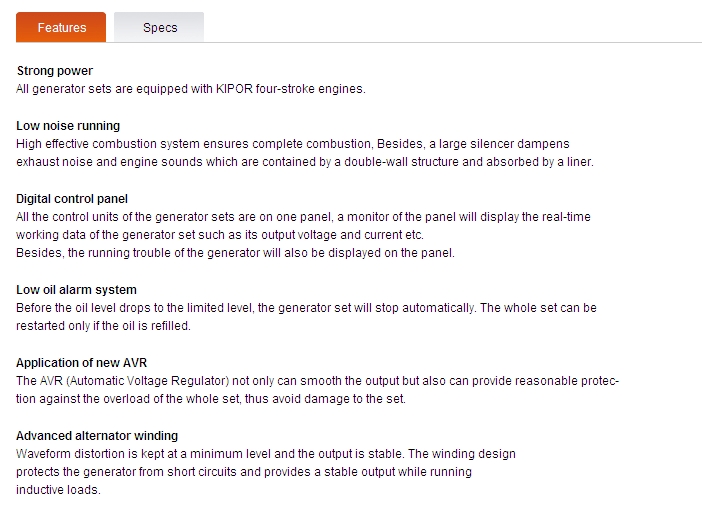Click the line starting tion against the overload

pyautogui.click(x=211, y=399)
